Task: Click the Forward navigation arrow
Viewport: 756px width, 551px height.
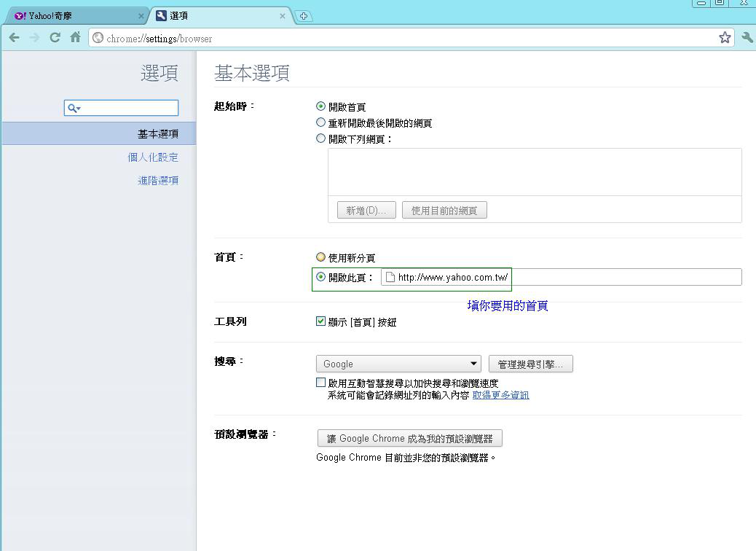Action: pos(34,38)
